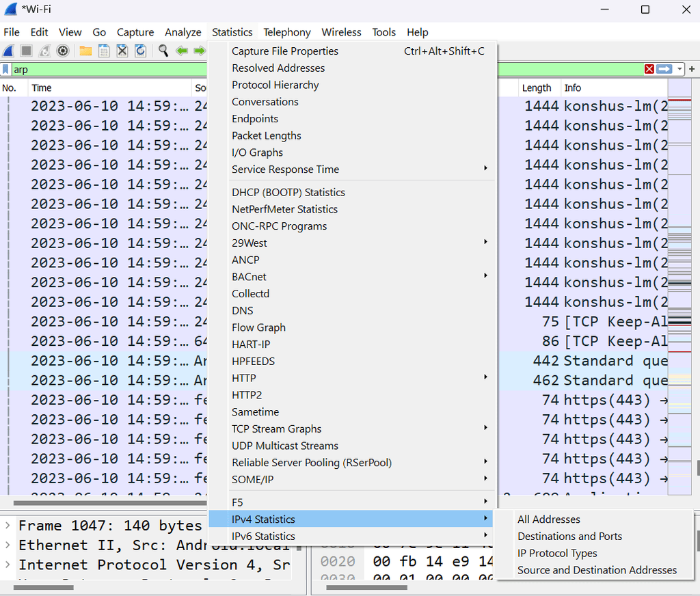Screen dimensions: 700x596
Task: Open Find a packet magnifier
Action: coord(163,51)
